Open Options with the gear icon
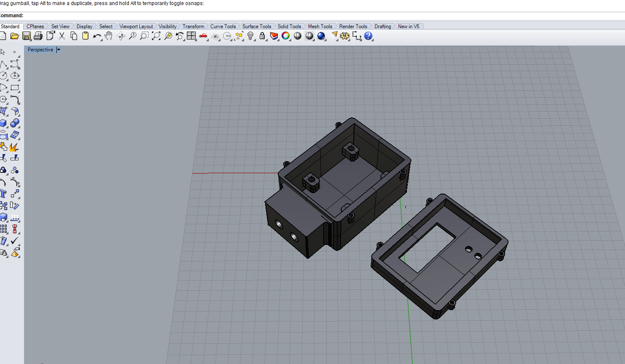This screenshot has height=364, width=625. (345, 36)
